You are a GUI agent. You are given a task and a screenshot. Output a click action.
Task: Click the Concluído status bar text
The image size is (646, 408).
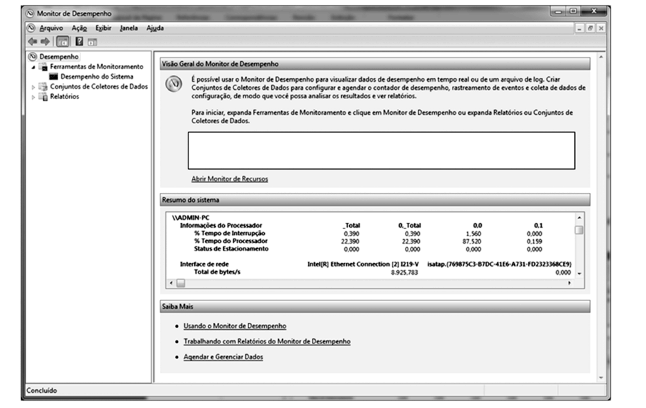point(42,390)
